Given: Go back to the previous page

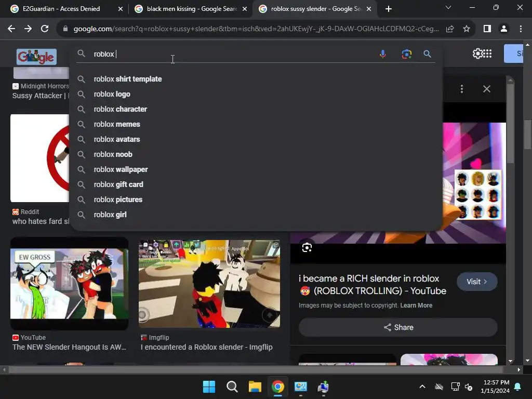Looking at the screenshot, I should pyautogui.click(x=11, y=29).
